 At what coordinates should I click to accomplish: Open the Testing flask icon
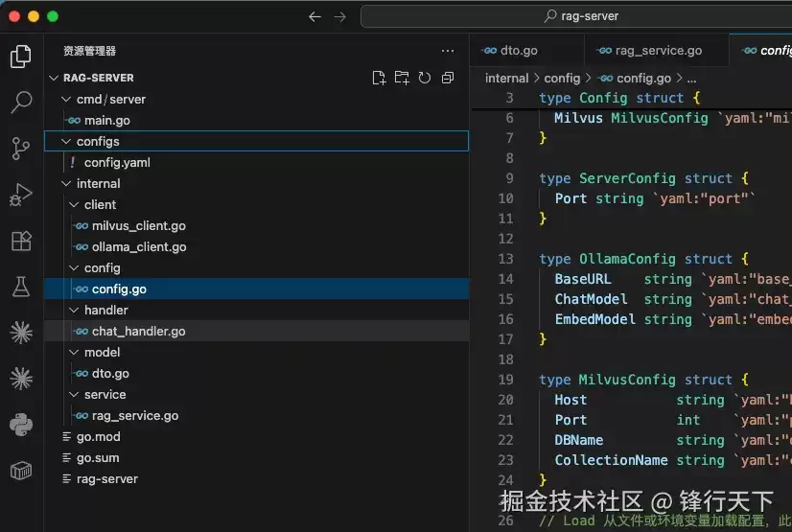(21, 287)
